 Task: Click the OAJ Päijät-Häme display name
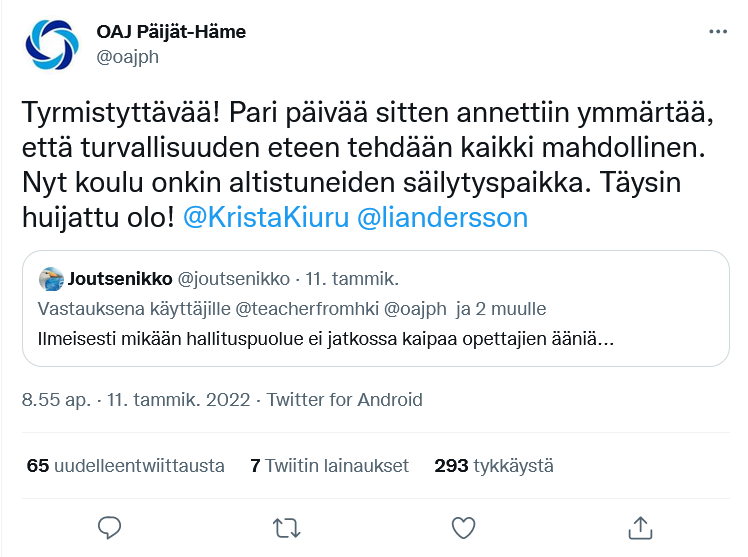click(171, 32)
